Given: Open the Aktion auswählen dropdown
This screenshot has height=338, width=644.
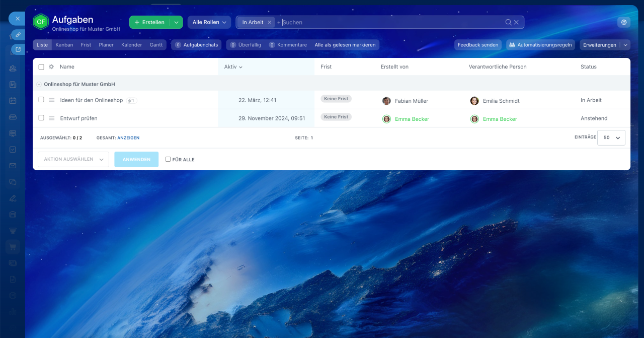Looking at the screenshot, I should (73, 159).
